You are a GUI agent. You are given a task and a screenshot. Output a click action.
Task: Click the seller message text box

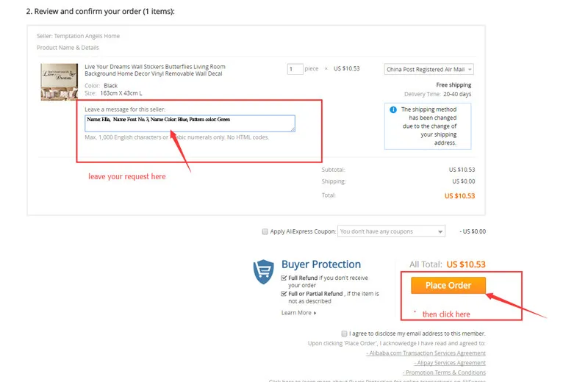point(190,123)
